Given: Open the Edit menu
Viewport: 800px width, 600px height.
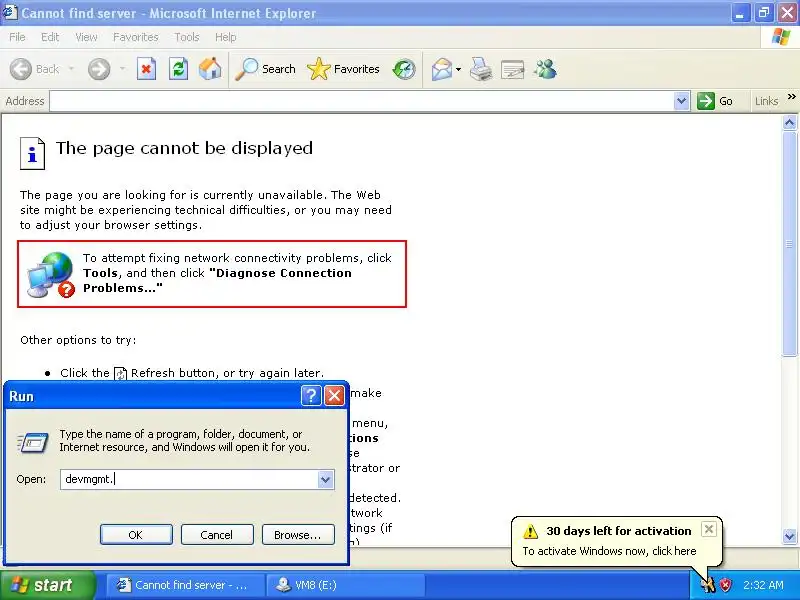Looking at the screenshot, I should pos(50,37).
